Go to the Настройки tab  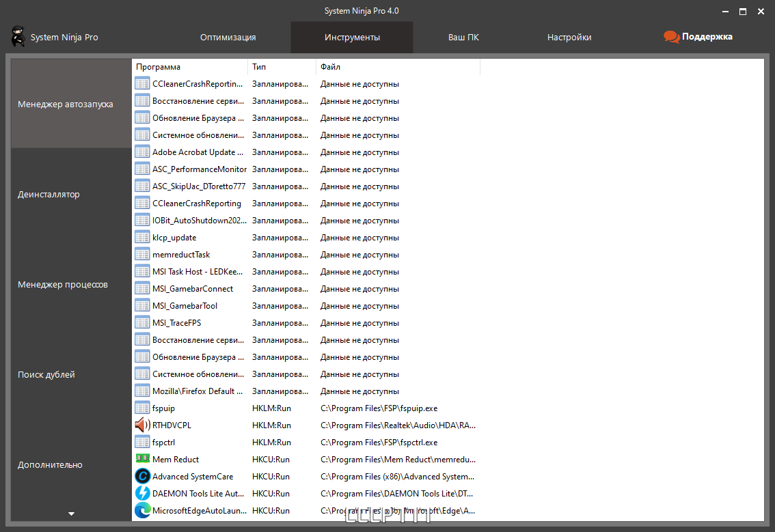coord(569,37)
